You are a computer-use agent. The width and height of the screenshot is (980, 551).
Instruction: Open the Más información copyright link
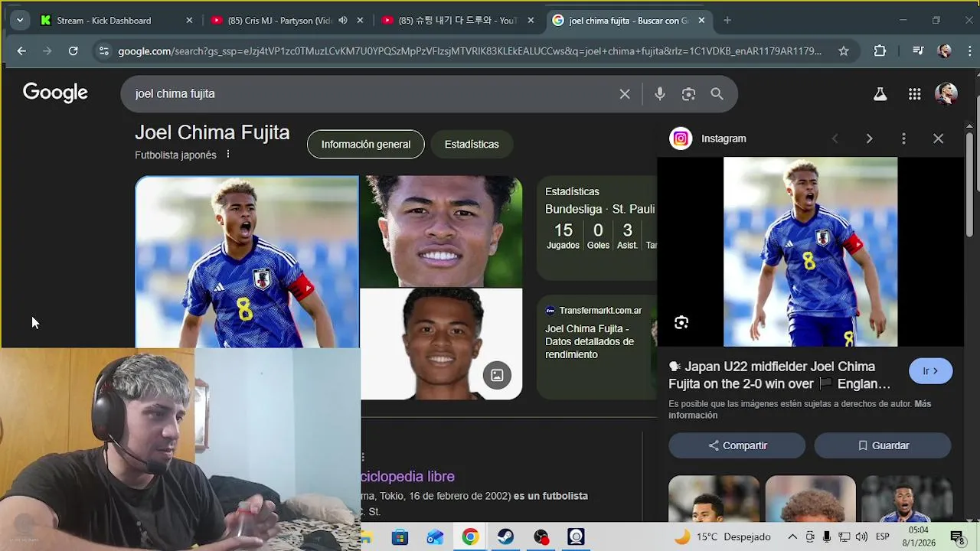800,409
